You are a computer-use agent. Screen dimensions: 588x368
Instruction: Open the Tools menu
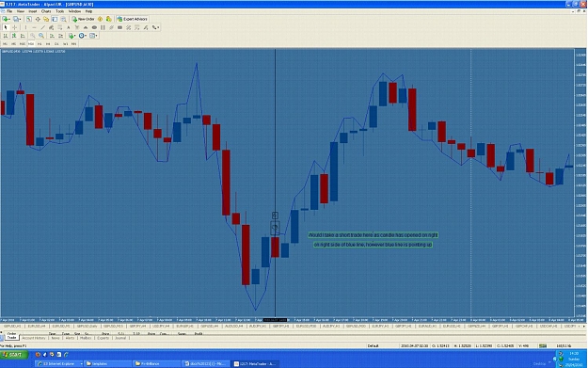(x=59, y=11)
